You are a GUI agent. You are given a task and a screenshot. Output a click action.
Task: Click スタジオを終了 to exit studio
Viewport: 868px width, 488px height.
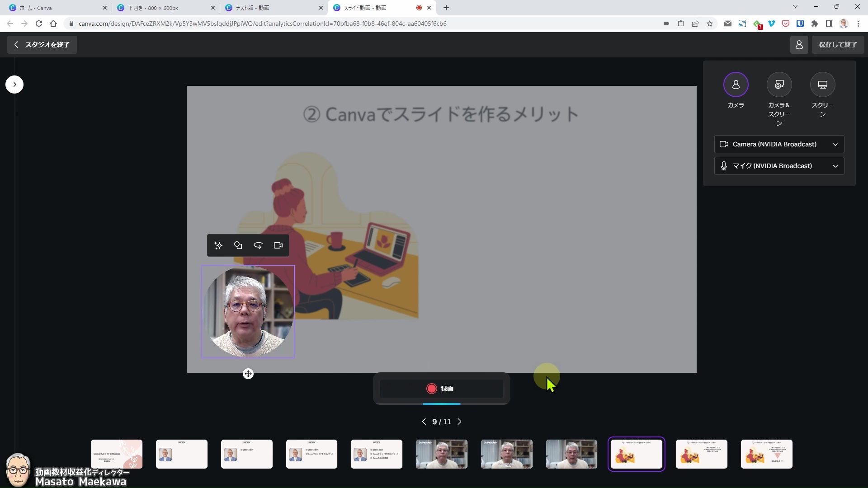tap(42, 45)
